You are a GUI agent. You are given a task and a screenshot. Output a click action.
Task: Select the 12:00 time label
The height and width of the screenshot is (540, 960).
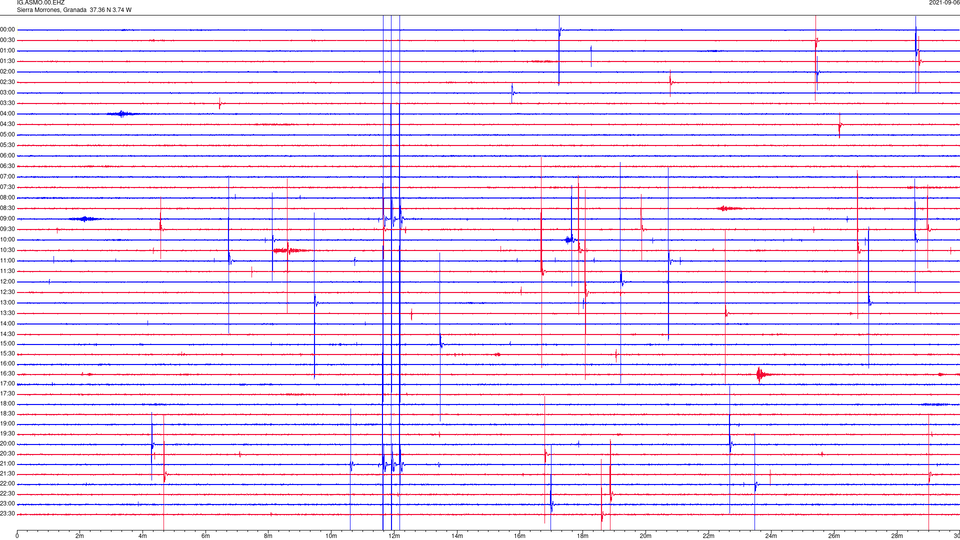pos(8,282)
